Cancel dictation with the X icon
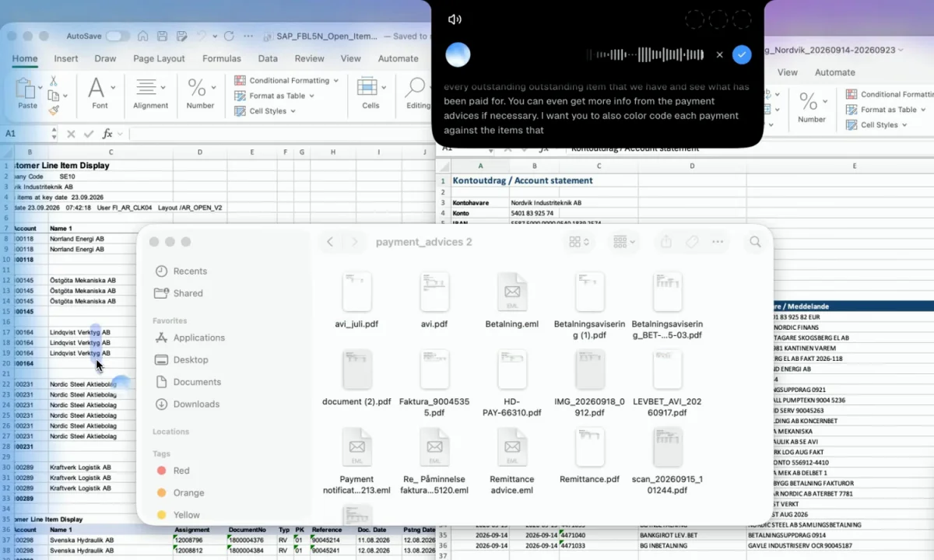The height and width of the screenshot is (560, 934). (719, 54)
